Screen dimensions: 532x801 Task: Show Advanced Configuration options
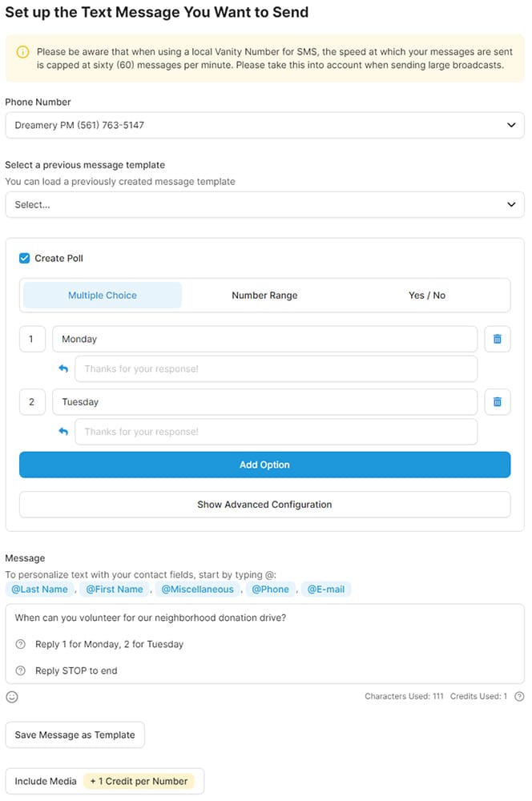tap(264, 505)
